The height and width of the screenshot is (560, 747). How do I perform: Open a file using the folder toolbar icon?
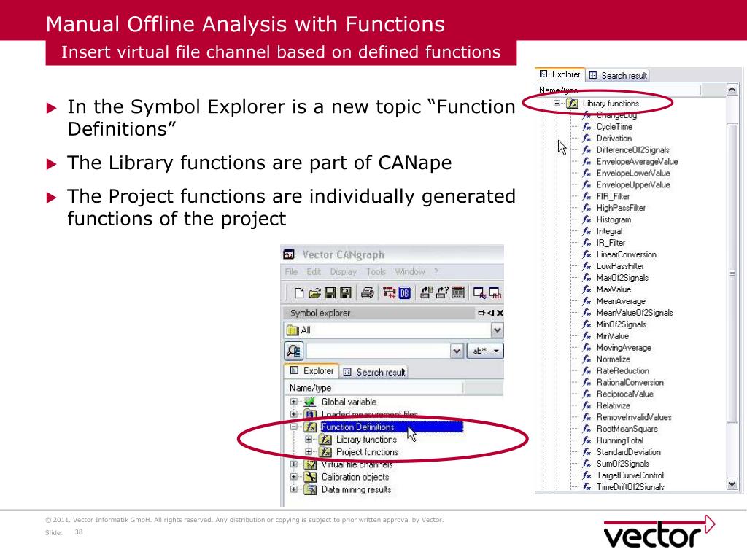click(314, 293)
